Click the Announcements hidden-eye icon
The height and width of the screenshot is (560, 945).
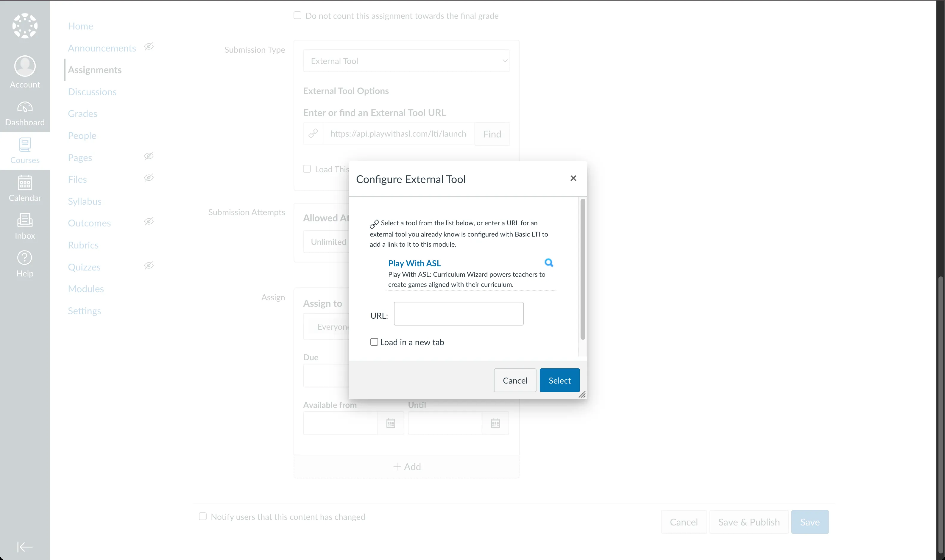[149, 47]
